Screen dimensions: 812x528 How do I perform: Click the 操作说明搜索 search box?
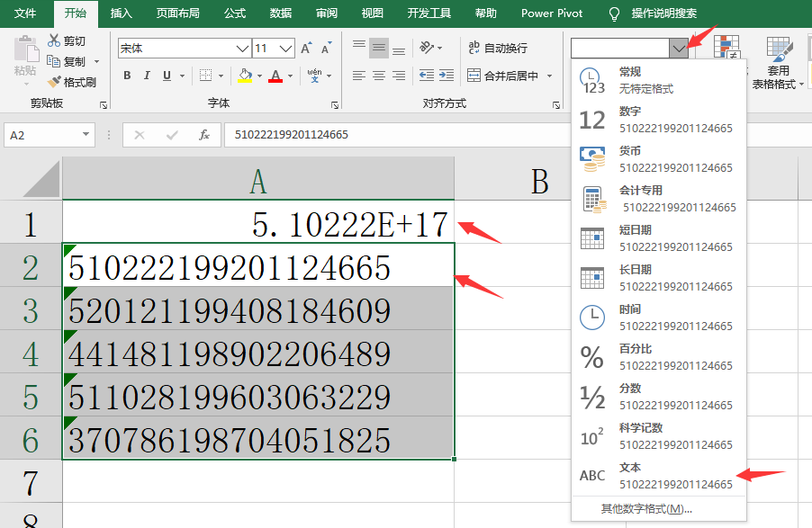tap(663, 13)
